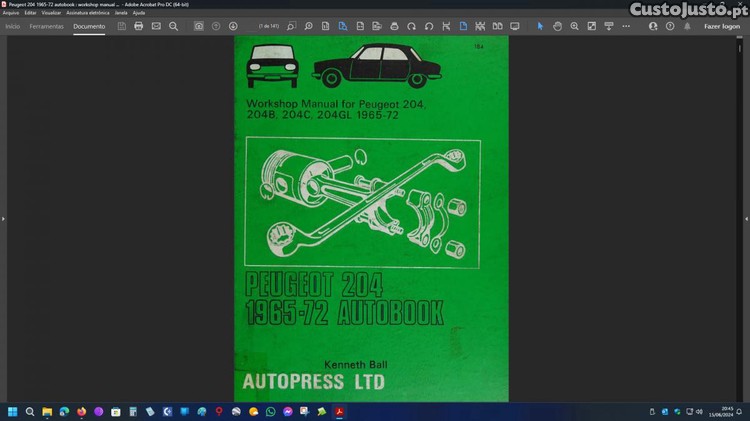
Task: Switch to the Ferramentas tab
Action: coord(46,26)
